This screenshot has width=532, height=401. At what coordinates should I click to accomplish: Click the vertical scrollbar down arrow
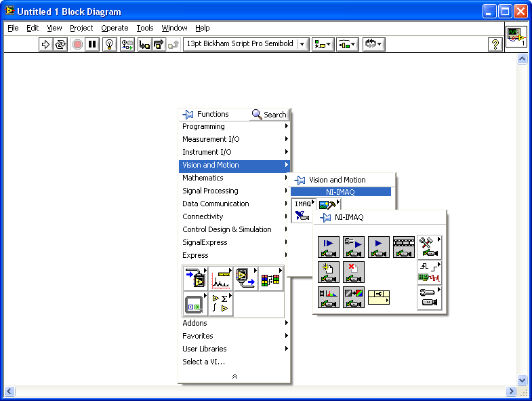(522, 381)
